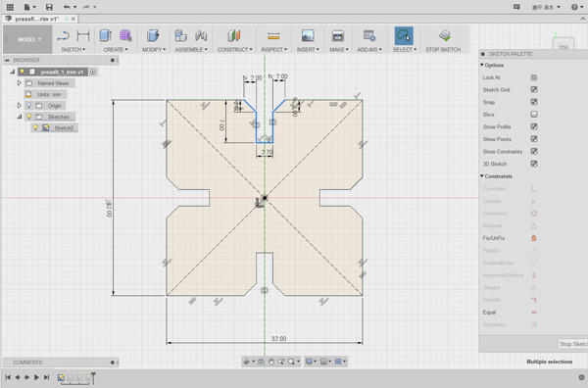The image size is (588, 388).
Task: Toggle the 3D Sketch checkbox
Action: pos(534,164)
